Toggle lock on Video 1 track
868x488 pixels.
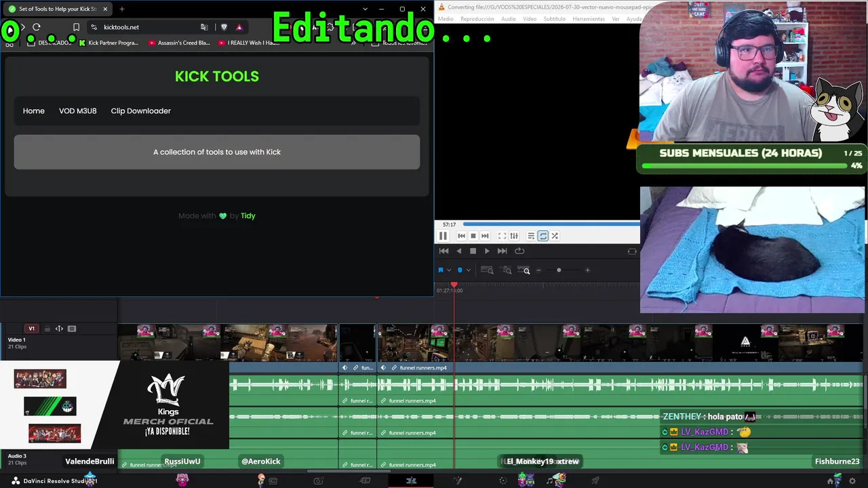(x=47, y=329)
